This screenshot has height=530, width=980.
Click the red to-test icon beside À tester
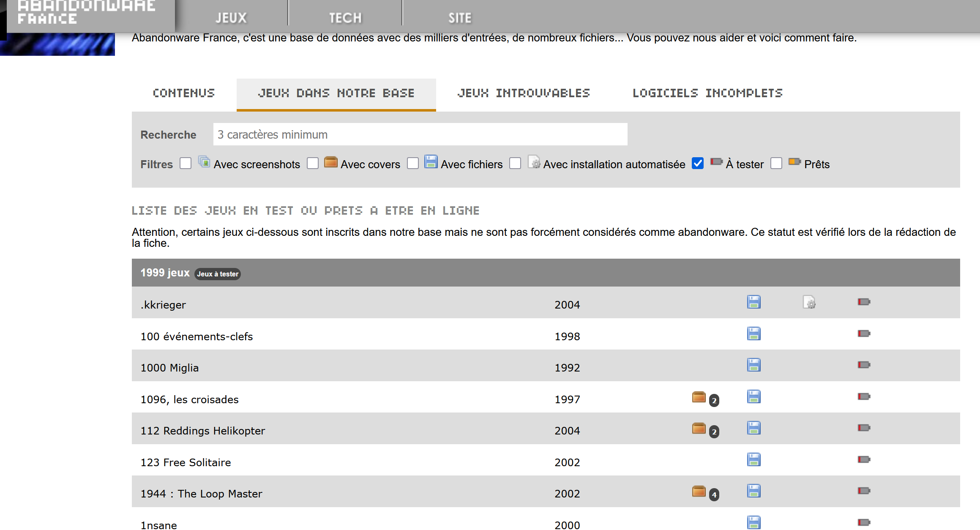coord(717,161)
